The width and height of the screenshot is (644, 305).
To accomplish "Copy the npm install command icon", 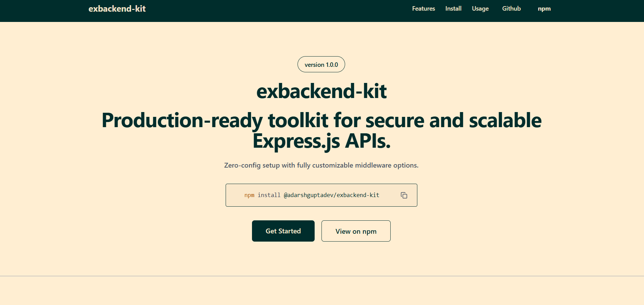I will pos(404,195).
